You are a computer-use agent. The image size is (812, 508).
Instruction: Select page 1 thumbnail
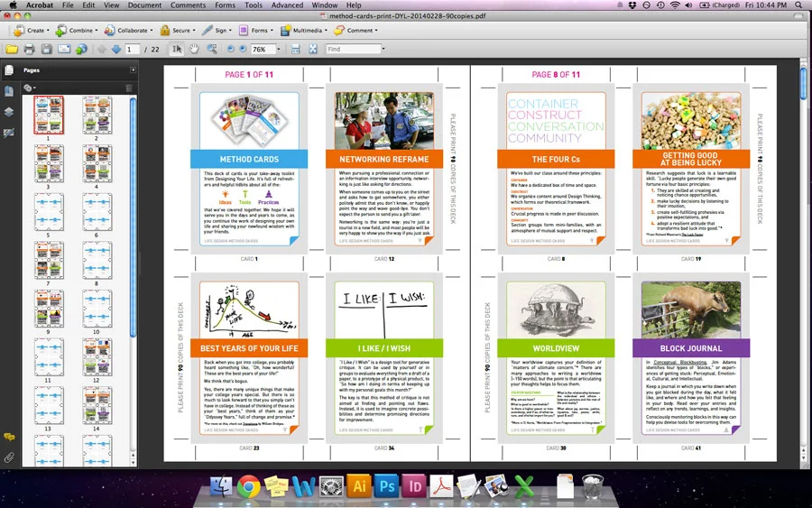[49, 115]
